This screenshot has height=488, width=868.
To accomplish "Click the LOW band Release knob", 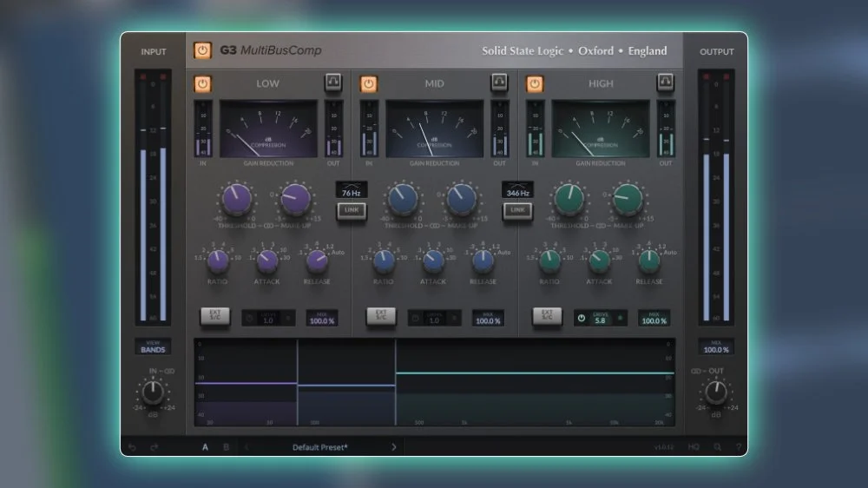I will point(317,260).
